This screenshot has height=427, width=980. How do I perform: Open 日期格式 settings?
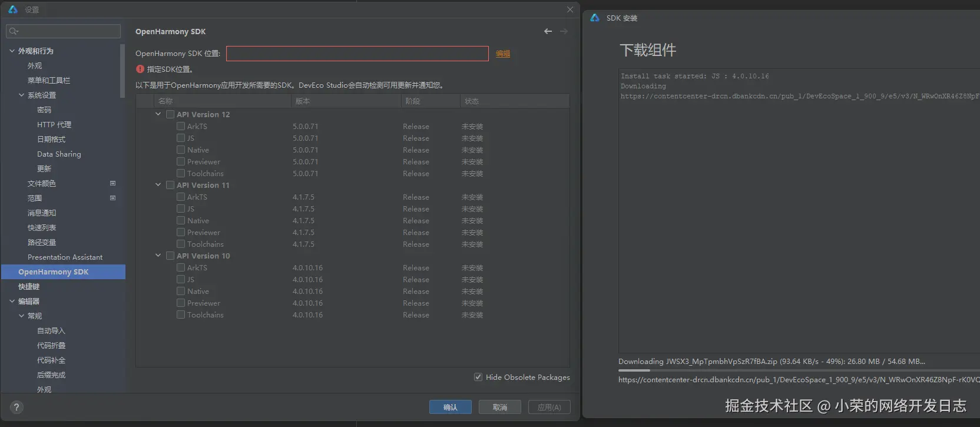[51, 139]
